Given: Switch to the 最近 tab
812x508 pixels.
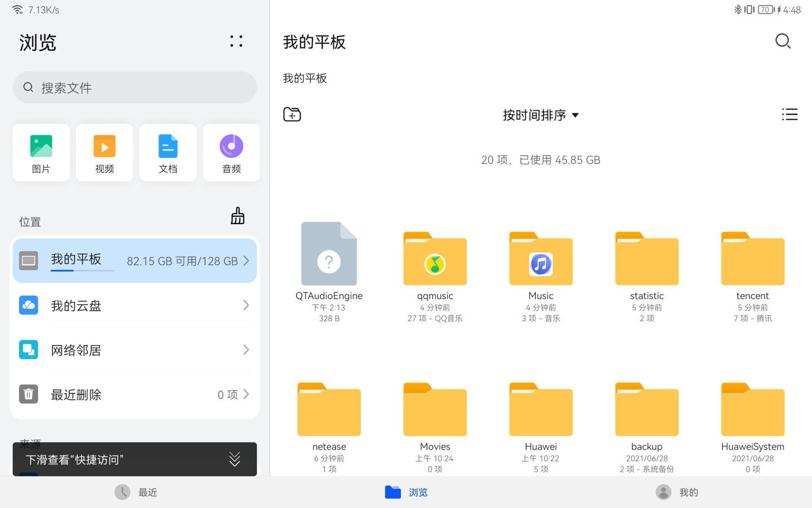Looking at the screenshot, I should 135,492.
